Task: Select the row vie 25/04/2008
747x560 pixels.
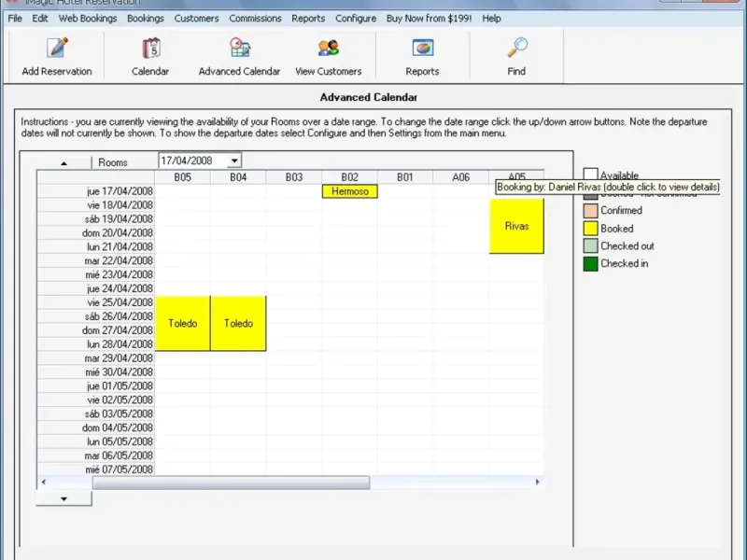Action: (x=96, y=302)
